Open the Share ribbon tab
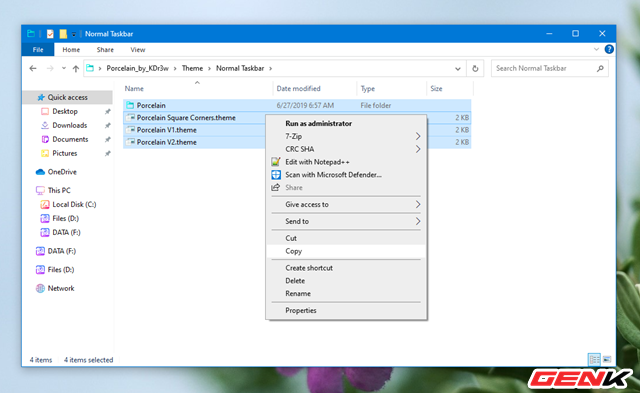Viewport: 640px width, 393px height. tap(105, 49)
